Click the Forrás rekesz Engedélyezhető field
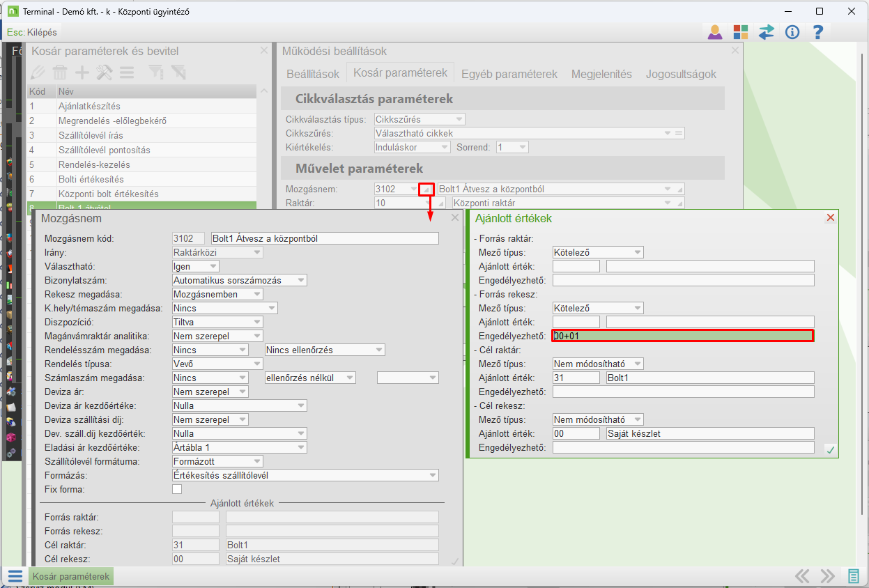 point(682,336)
